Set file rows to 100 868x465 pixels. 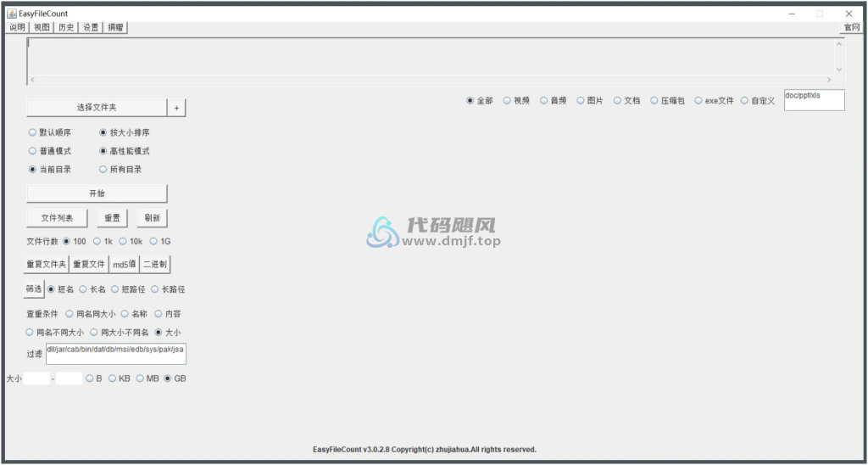coord(75,241)
